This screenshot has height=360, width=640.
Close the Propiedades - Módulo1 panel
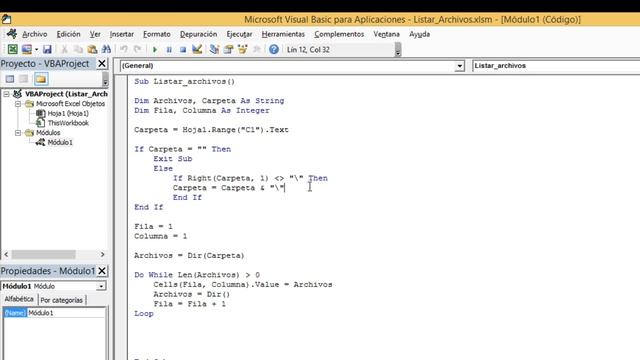[102, 271]
